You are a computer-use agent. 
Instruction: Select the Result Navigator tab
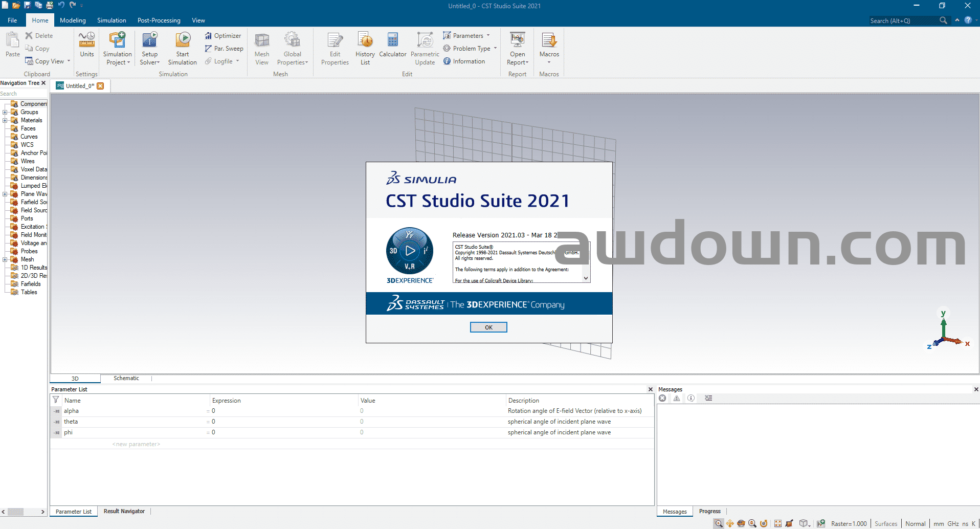click(124, 512)
